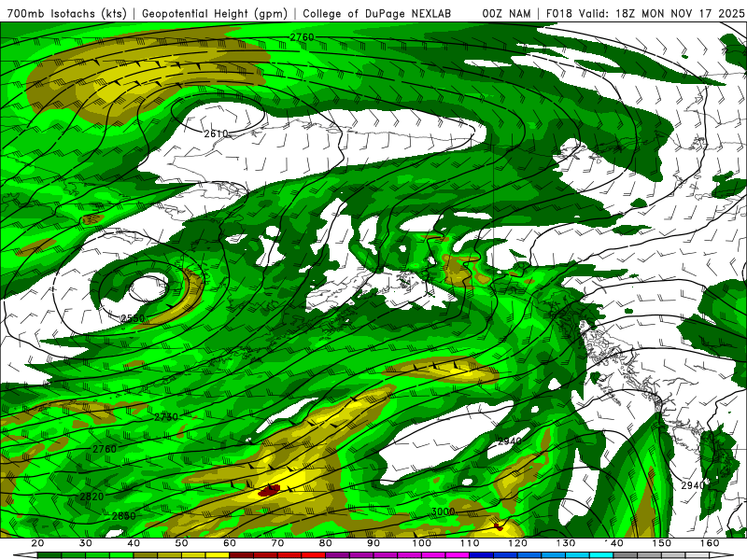Select the bright magenta swatch ending at 110 knots
Viewport: 747px width, 560px height.
click(x=458, y=554)
